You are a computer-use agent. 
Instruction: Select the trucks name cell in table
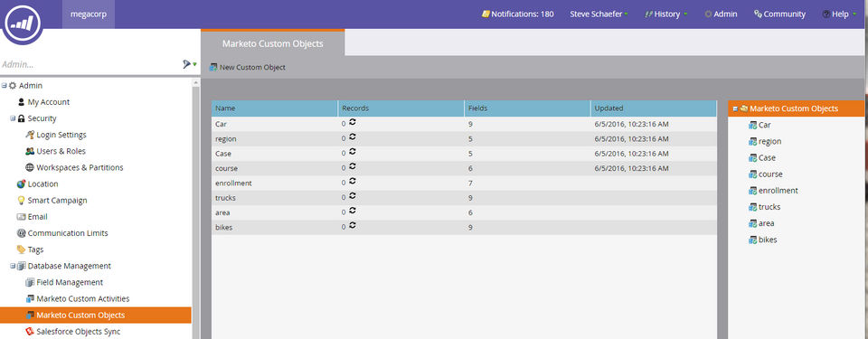coord(275,198)
